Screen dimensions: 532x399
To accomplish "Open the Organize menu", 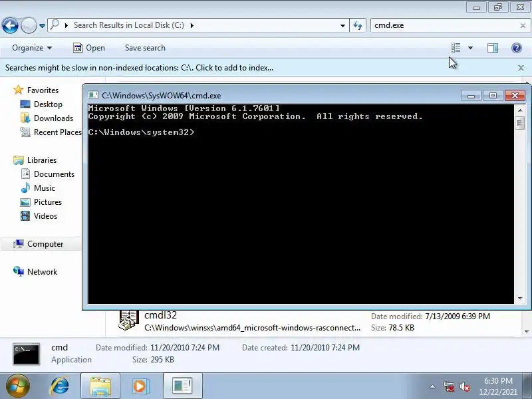I will point(32,48).
